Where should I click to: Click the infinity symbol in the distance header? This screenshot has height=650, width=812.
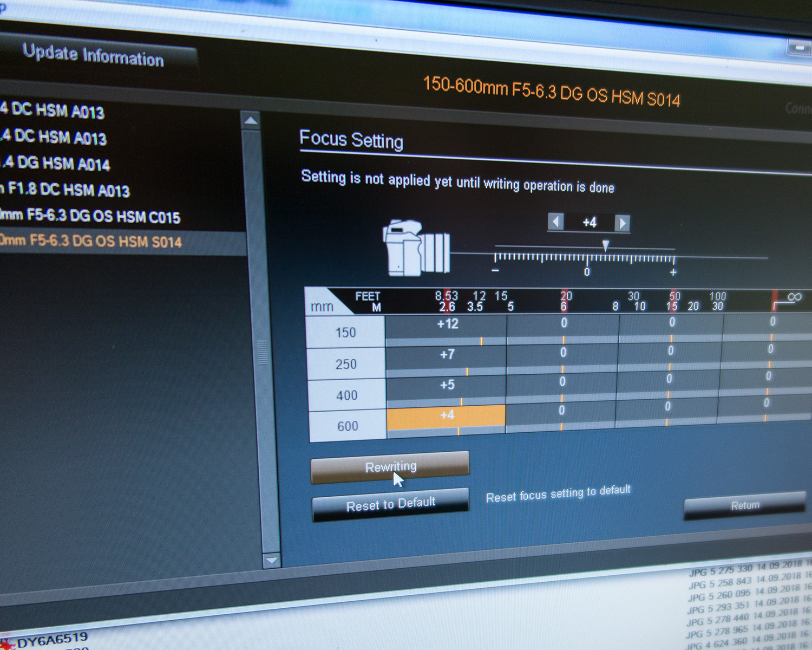click(x=794, y=297)
